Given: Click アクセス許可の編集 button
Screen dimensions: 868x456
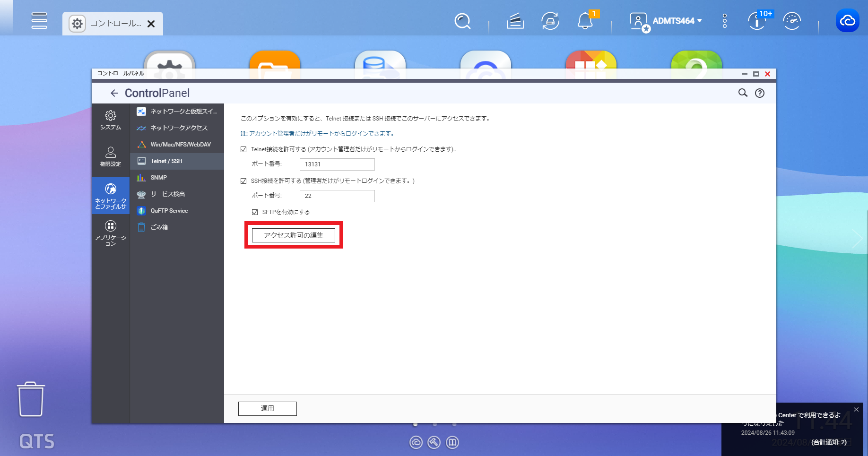Looking at the screenshot, I should tap(294, 235).
